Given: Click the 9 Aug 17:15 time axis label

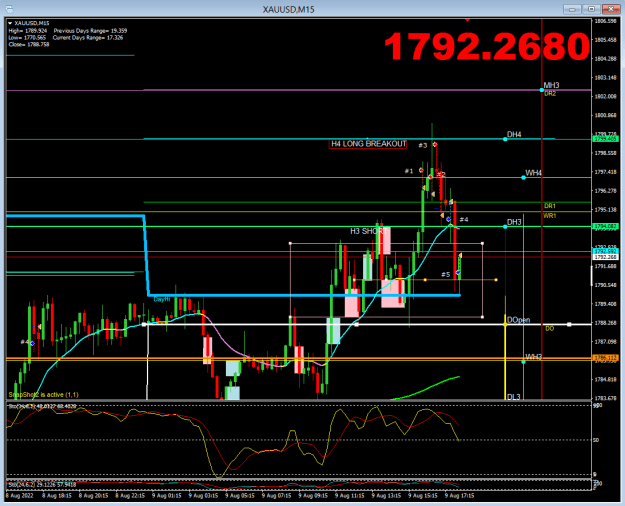Looking at the screenshot, I should 460,496.
